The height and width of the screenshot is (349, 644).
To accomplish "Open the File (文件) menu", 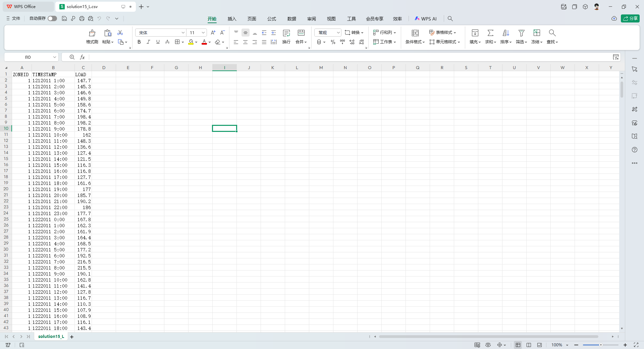I will coord(13,18).
